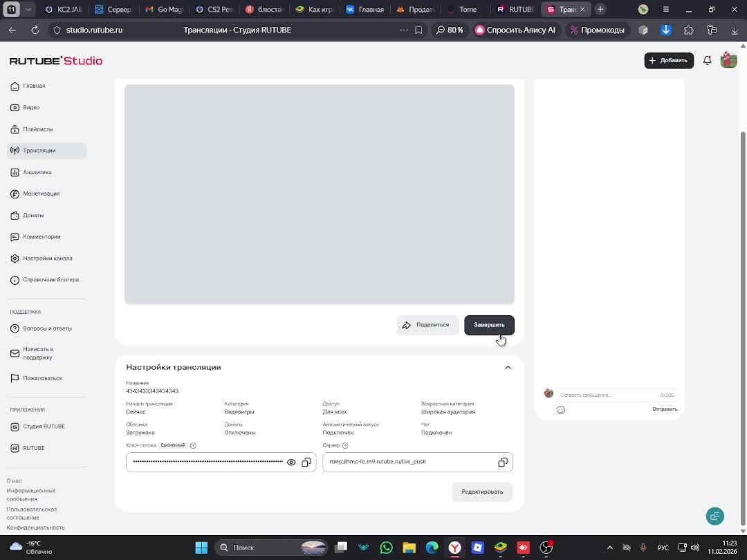Open Конфиденциальность footer link
This screenshot has width=747, height=560.
tap(36, 528)
